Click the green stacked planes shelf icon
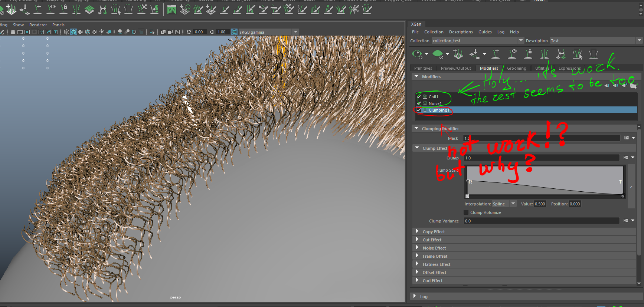 click(89, 10)
